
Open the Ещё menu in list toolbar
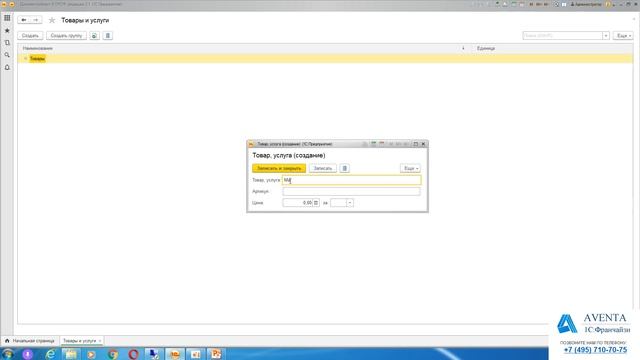click(x=623, y=36)
